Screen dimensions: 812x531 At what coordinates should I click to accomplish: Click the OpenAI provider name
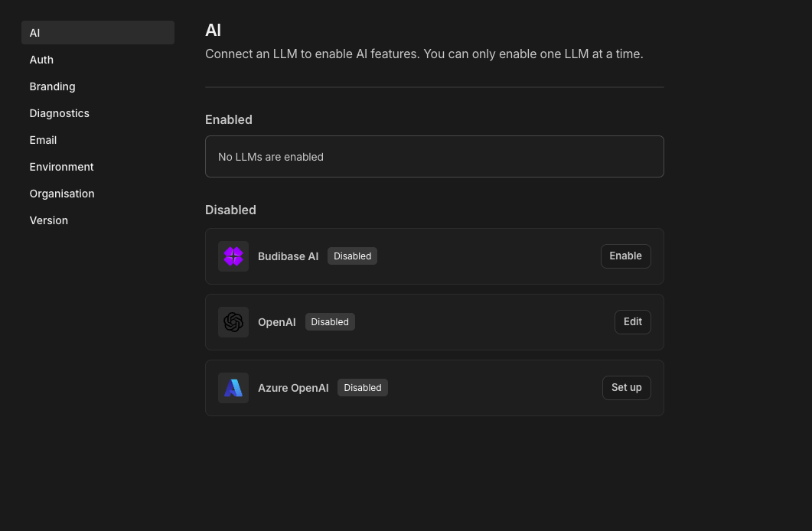276,322
